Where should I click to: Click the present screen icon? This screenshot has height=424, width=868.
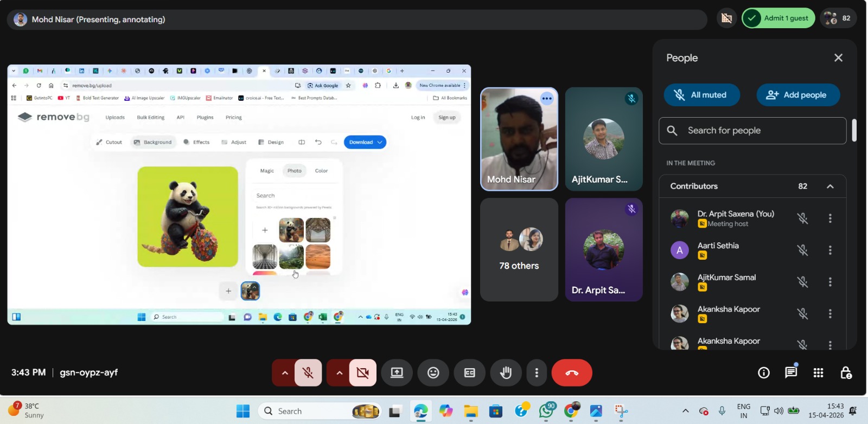click(x=397, y=373)
